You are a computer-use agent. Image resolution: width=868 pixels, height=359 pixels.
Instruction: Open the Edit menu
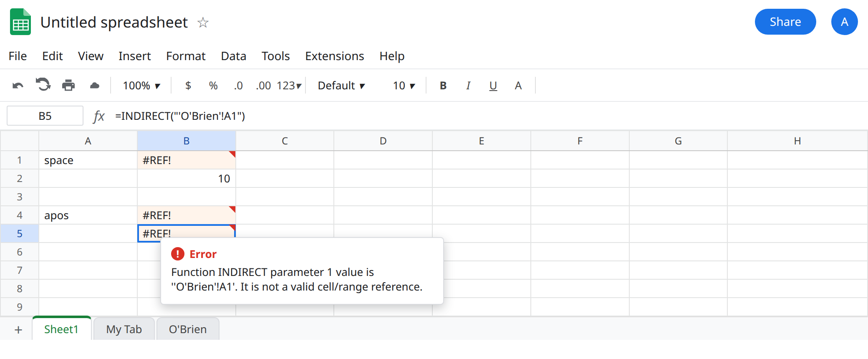point(53,56)
